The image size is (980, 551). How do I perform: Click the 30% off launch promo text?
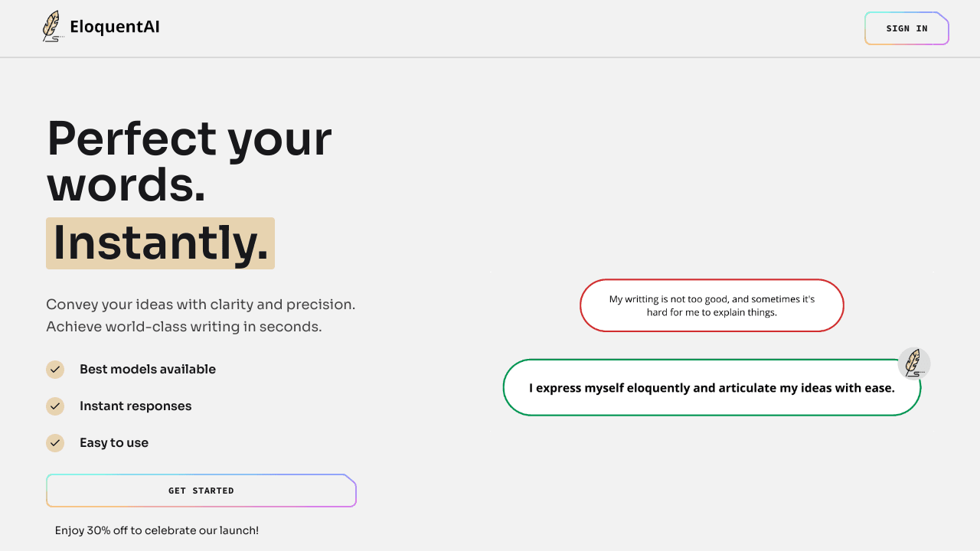(x=157, y=530)
